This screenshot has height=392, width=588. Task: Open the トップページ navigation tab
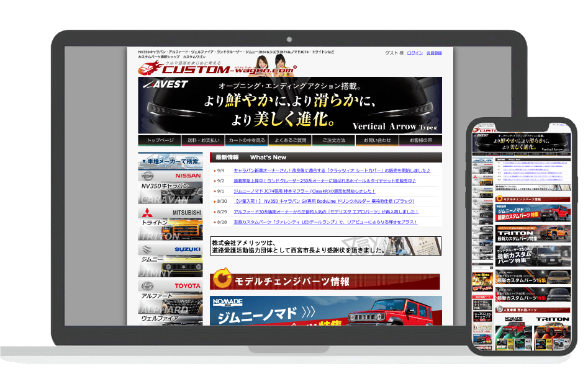pos(160,141)
